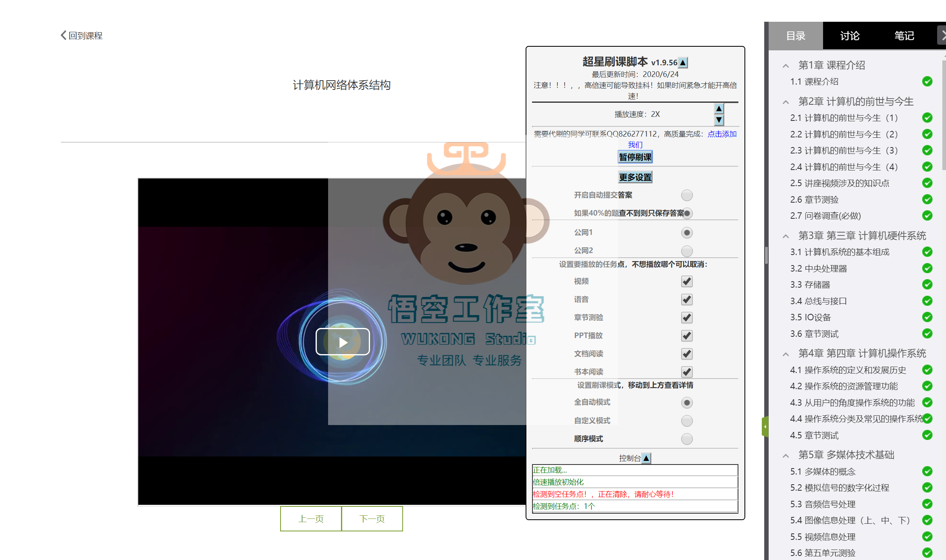The height and width of the screenshot is (560, 946).
Task: Collapse 第4章 计算机操作系统 chapter
Action: [x=786, y=354]
